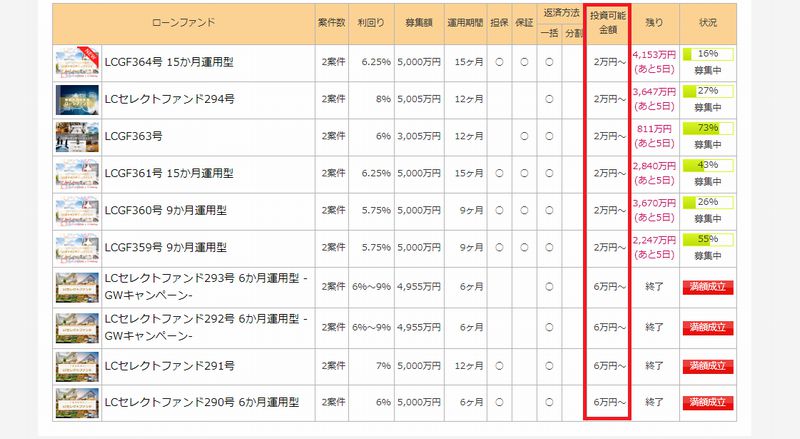Image resolution: width=800 pixels, height=439 pixels.
Task: Click 満額成立 badge for LCセレクトファンド292号
Action: pyautogui.click(x=708, y=327)
